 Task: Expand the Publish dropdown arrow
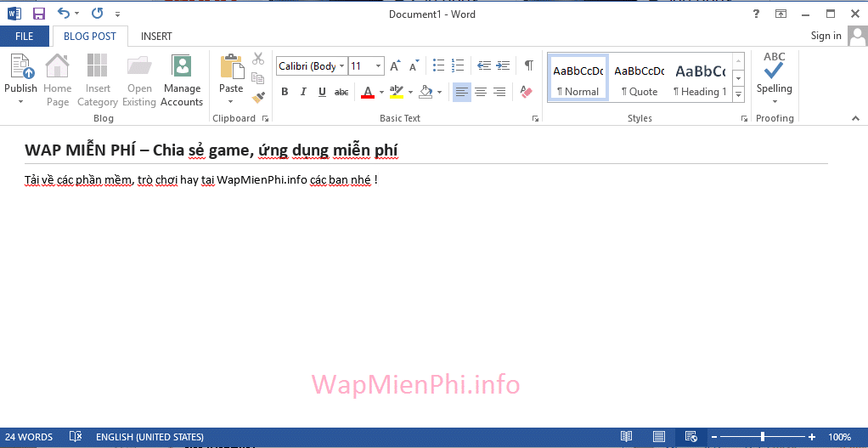tap(20, 102)
